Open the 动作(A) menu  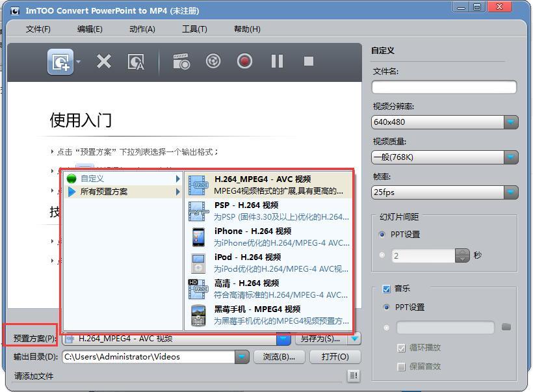(x=142, y=29)
